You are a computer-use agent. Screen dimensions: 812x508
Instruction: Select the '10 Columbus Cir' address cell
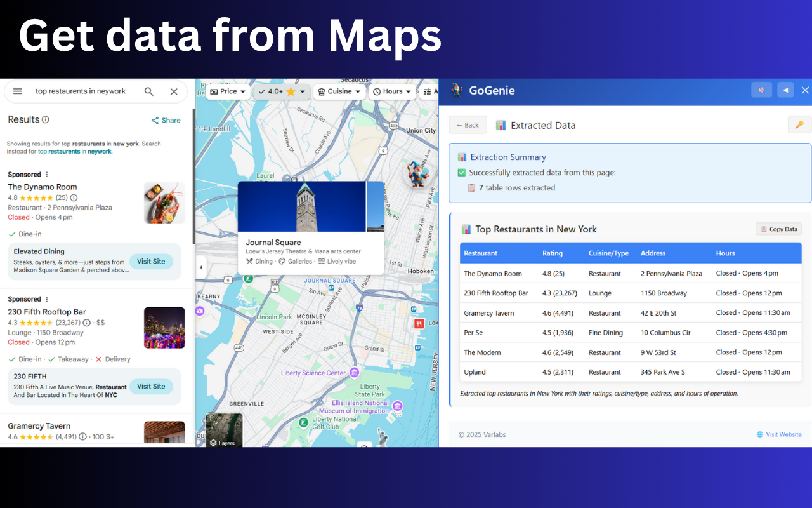click(666, 333)
